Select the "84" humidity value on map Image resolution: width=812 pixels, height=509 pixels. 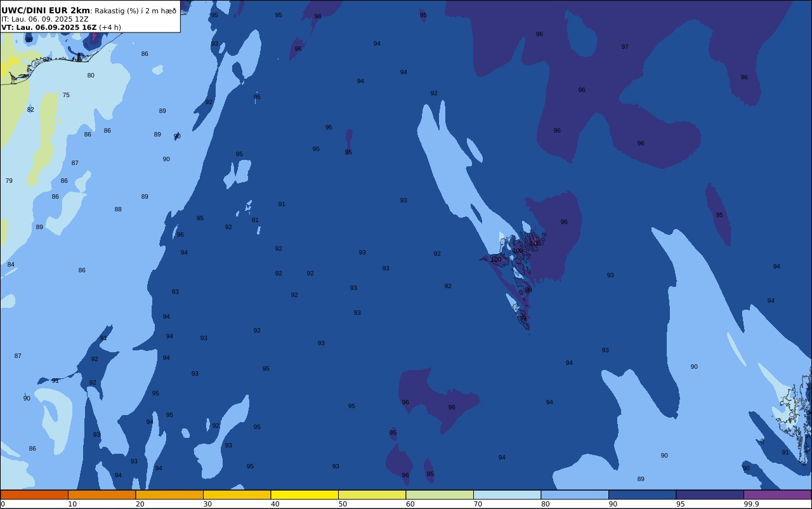point(11,265)
